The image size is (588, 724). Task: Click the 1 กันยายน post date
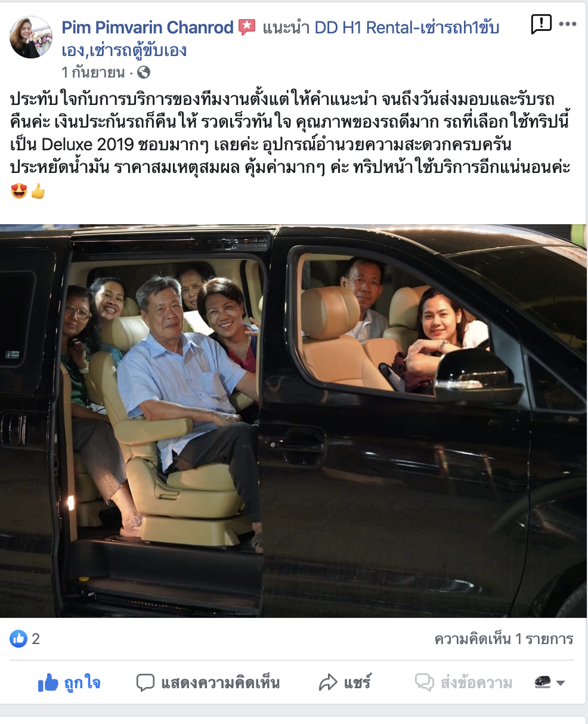[x=93, y=73]
